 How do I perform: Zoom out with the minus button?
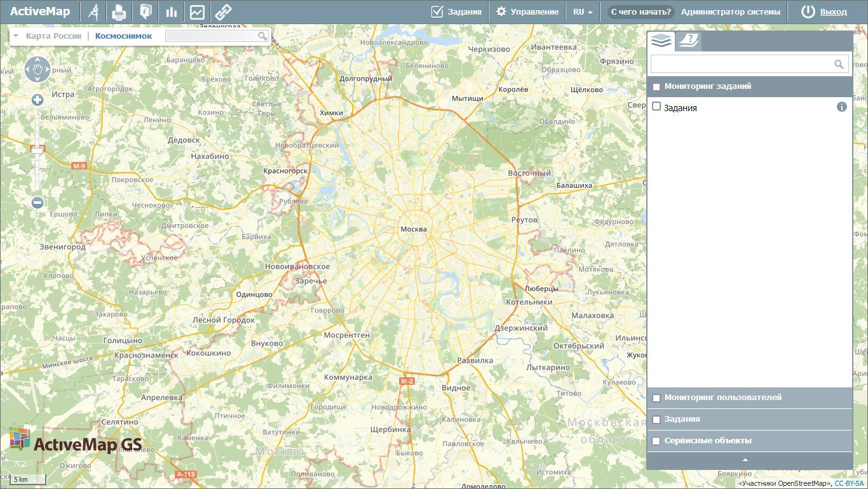tap(37, 203)
